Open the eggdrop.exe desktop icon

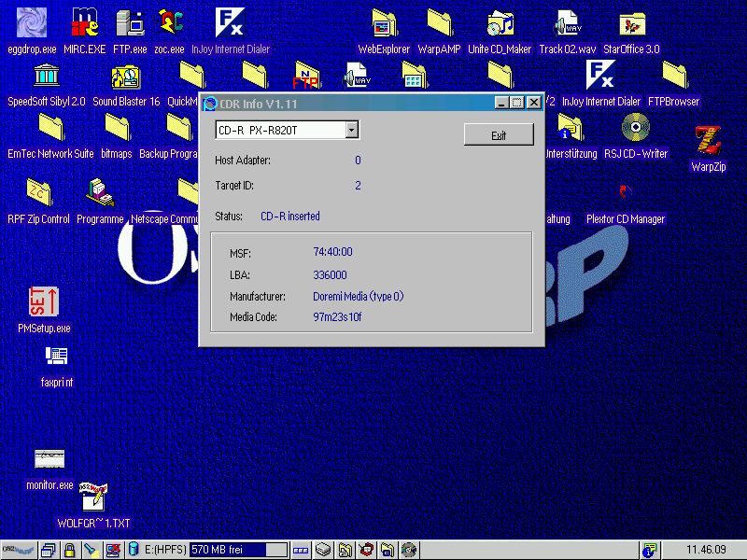(x=32, y=22)
